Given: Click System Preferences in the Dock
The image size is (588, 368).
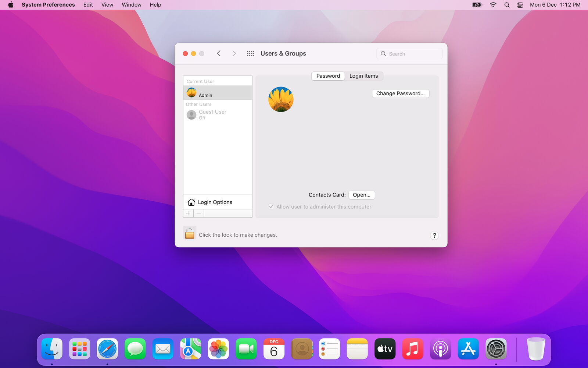Looking at the screenshot, I should tap(496, 349).
